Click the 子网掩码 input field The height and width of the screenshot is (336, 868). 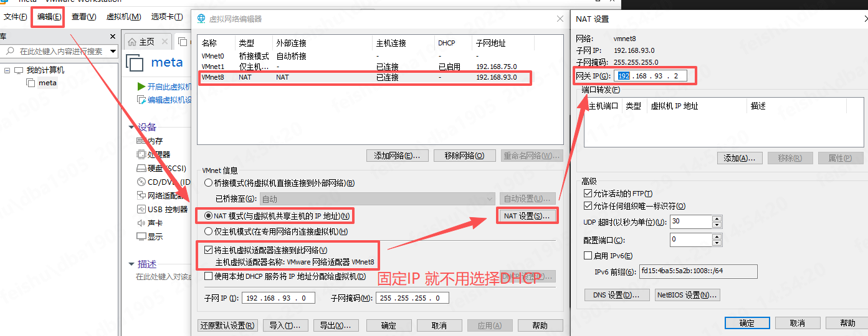pos(413,298)
